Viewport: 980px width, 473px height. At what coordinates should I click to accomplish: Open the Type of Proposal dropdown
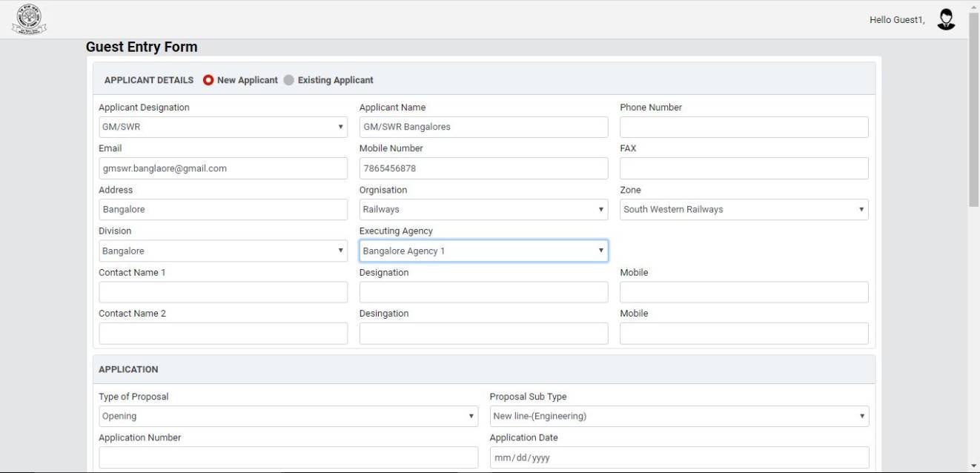coord(288,417)
